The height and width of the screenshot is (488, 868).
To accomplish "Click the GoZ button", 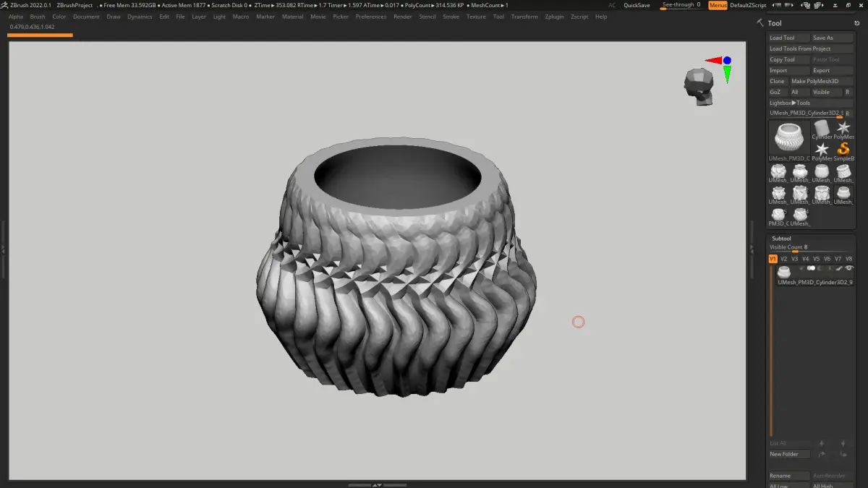I will tap(778, 92).
